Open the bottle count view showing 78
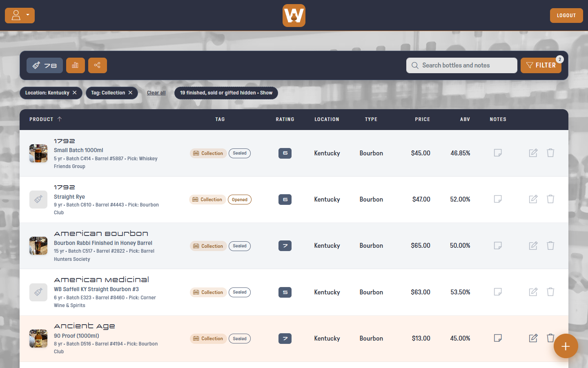588x368 pixels. pyautogui.click(x=45, y=65)
